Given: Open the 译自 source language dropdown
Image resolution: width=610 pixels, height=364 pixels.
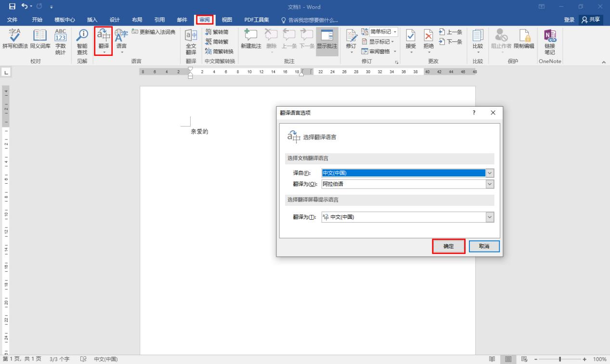Looking at the screenshot, I should (489, 173).
